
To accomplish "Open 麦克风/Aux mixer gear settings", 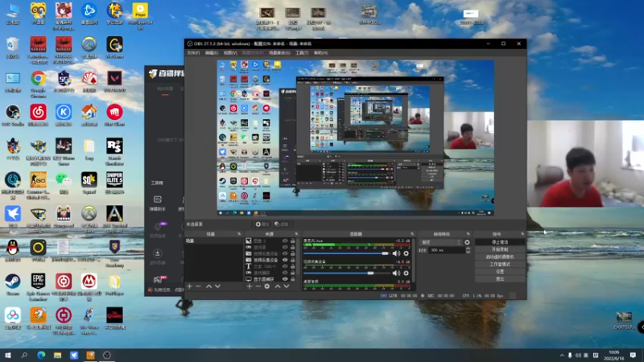I will click(406, 253).
